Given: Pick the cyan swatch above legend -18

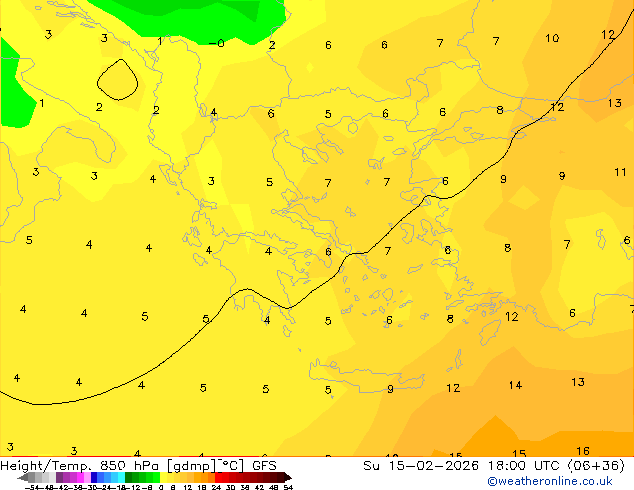Looking at the screenshot, I should pyautogui.click(x=121, y=477).
